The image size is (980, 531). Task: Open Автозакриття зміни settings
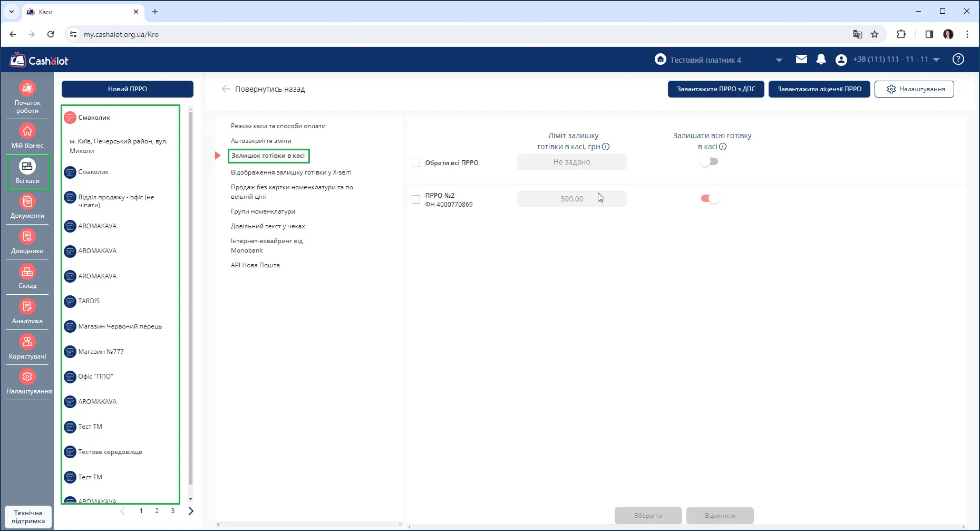(261, 141)
